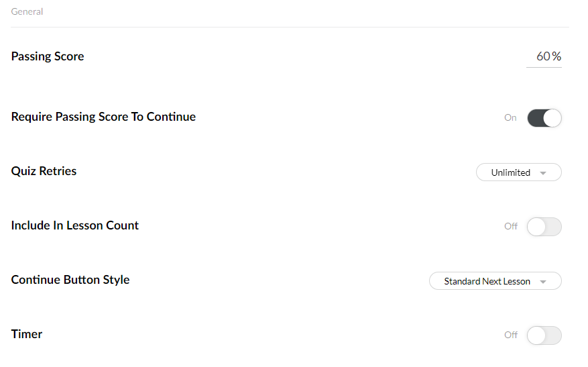Open the Continue Button Style dropdown
Image resolution: width=588 pixels, height=367 pixels.
(495, 281)
